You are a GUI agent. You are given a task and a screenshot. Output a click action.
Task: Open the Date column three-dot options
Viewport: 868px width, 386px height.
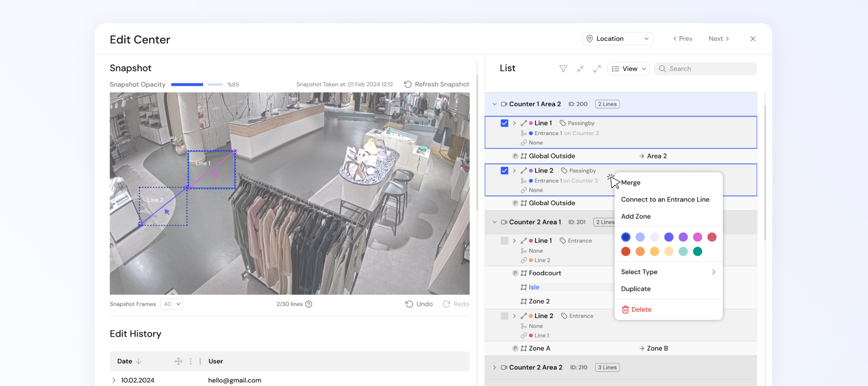click(191, 361)
